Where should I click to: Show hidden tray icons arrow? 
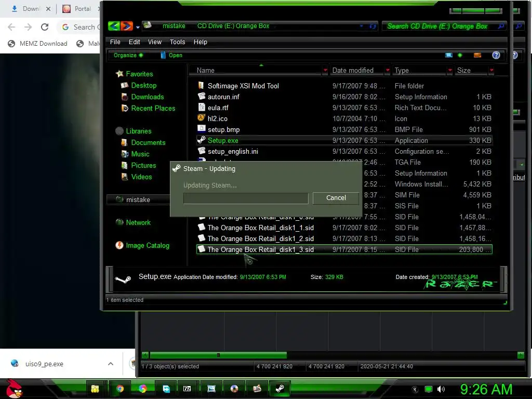(415, 390)
